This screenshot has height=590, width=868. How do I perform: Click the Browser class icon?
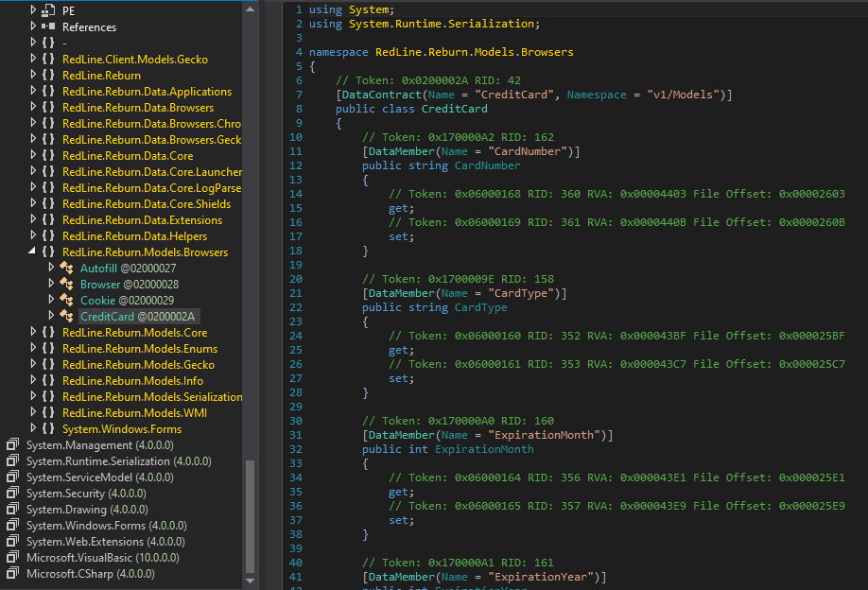click(x=67, y=285)
